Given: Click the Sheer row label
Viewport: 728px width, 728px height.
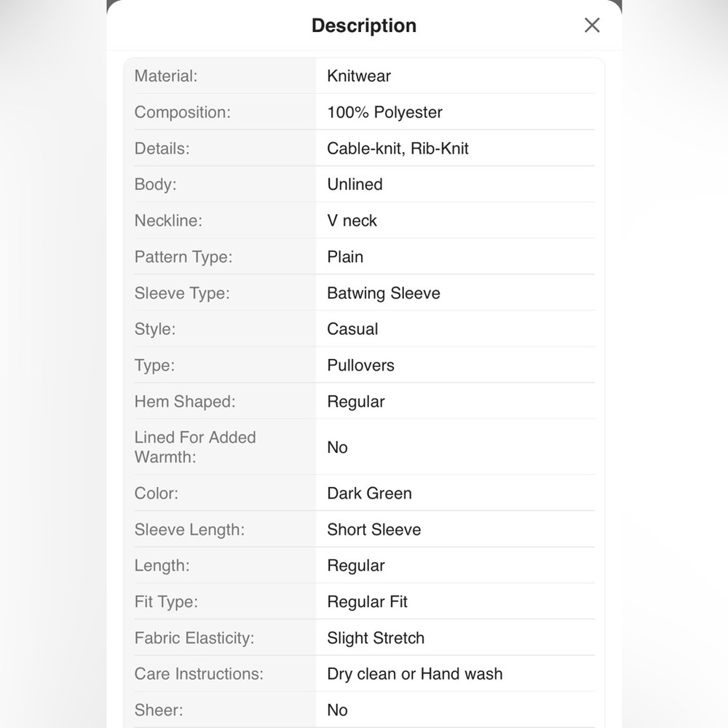Looking at the screenshot, I should (158, 710).
